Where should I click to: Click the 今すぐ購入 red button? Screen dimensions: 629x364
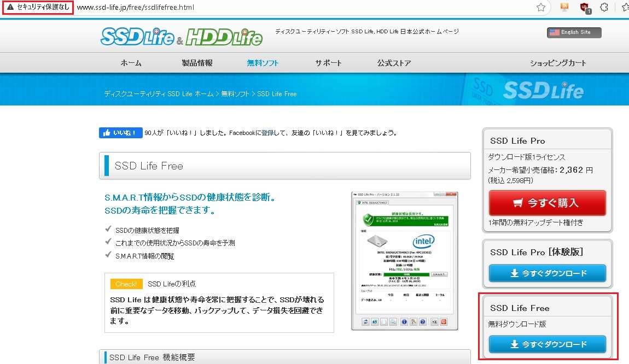tap(547, 203)
